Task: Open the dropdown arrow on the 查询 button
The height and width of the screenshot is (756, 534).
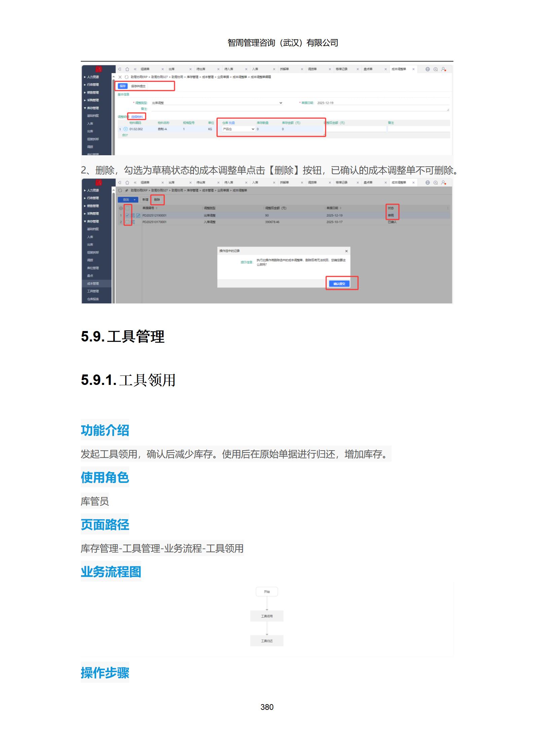Action: (x=135, y=200)
